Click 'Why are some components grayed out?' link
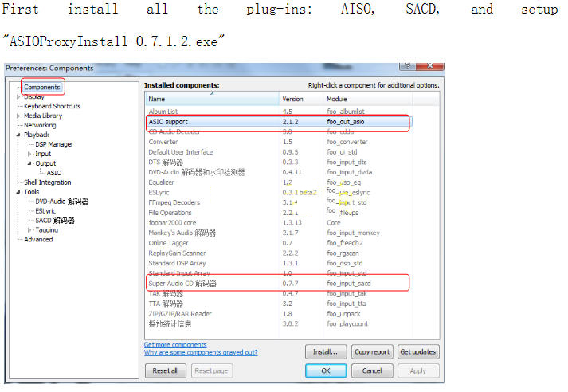 [200, 352]
